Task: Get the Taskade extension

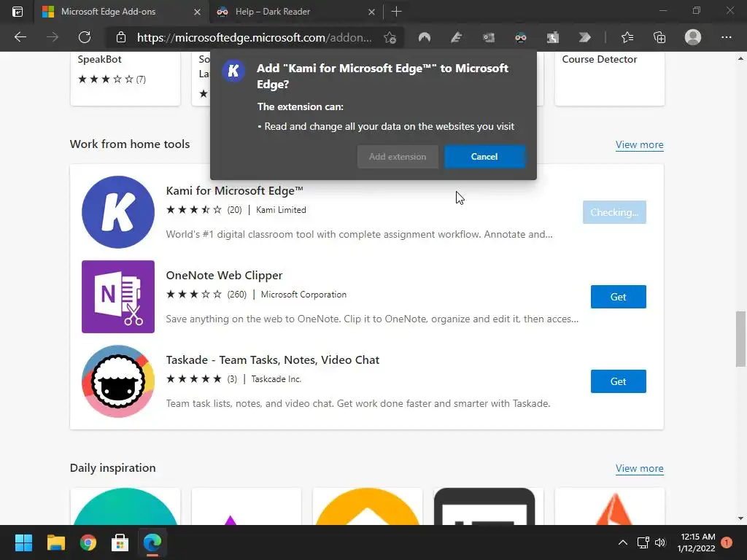Action: [x=619, y=381]
